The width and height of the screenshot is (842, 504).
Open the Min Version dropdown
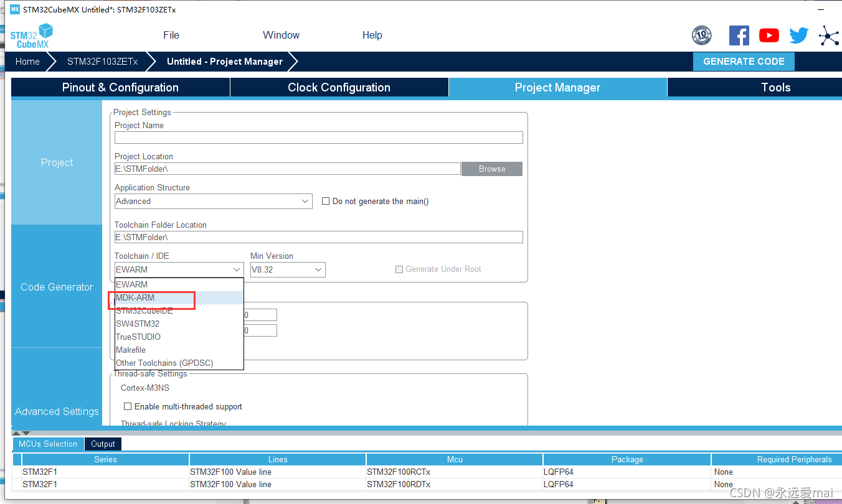click(x=288, y=269)
